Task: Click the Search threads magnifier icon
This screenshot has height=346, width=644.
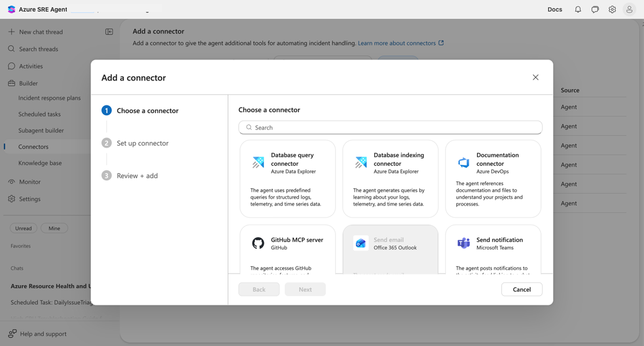Action: 11,49
